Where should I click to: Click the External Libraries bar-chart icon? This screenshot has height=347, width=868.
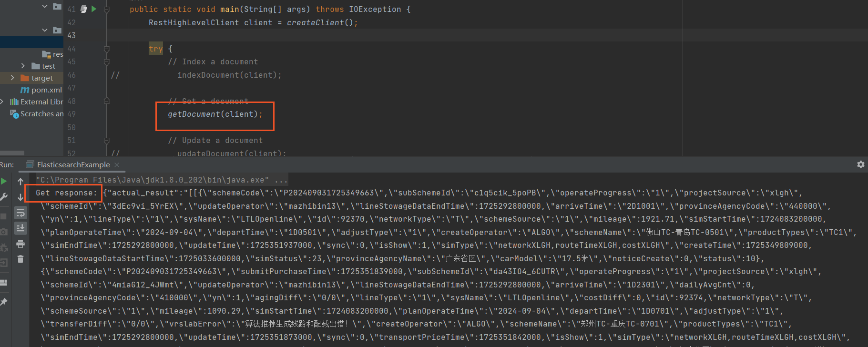[14, 102]
